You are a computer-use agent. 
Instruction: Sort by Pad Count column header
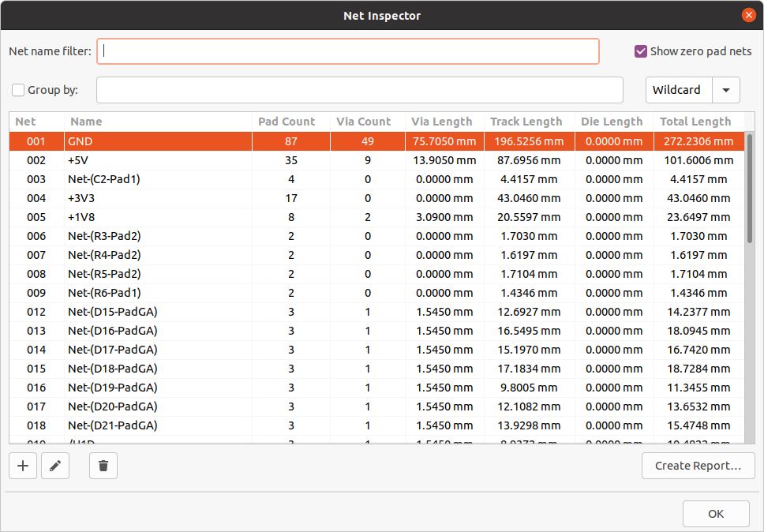click(x=286, y=122)
